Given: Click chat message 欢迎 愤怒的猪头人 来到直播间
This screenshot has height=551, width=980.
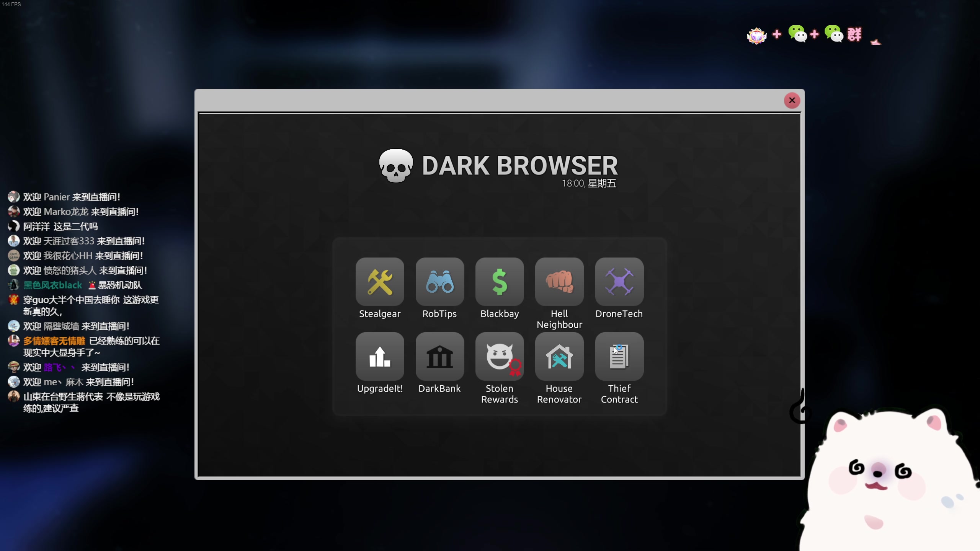Looking at the screenshot, I should (x=85, y=271).
